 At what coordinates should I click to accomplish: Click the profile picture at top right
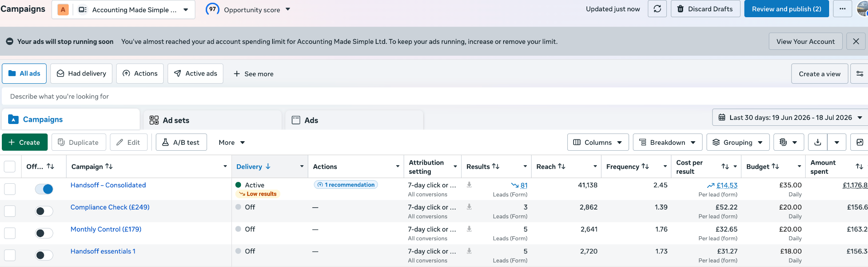[x=863, y=9]
